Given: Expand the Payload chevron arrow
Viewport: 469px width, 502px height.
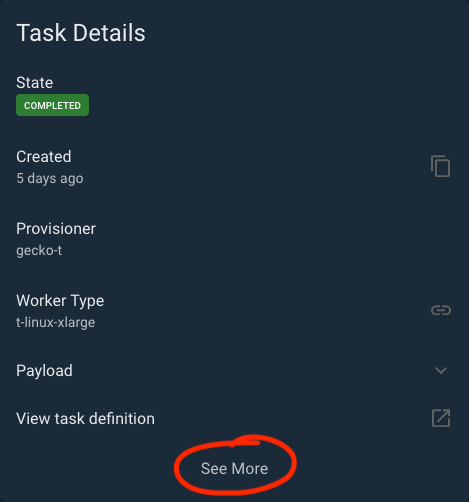Looking at the screenshot, I should pyautogui.click(x=441, y=370).
